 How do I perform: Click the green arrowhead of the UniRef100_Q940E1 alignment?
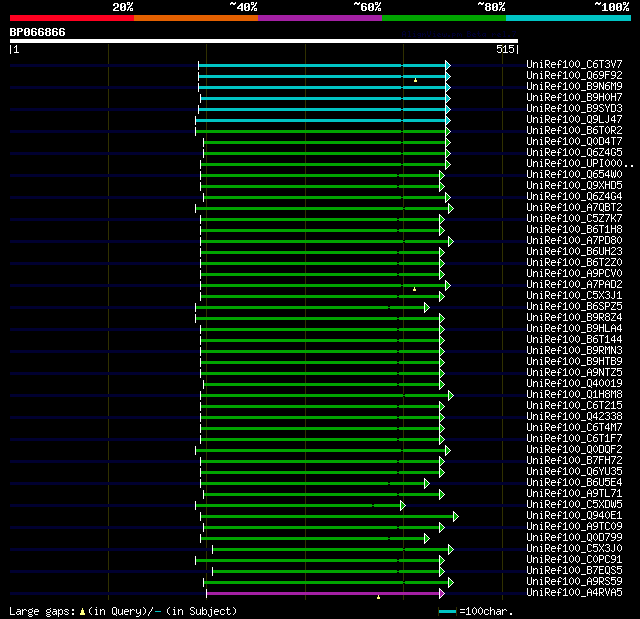click(455, 516)
